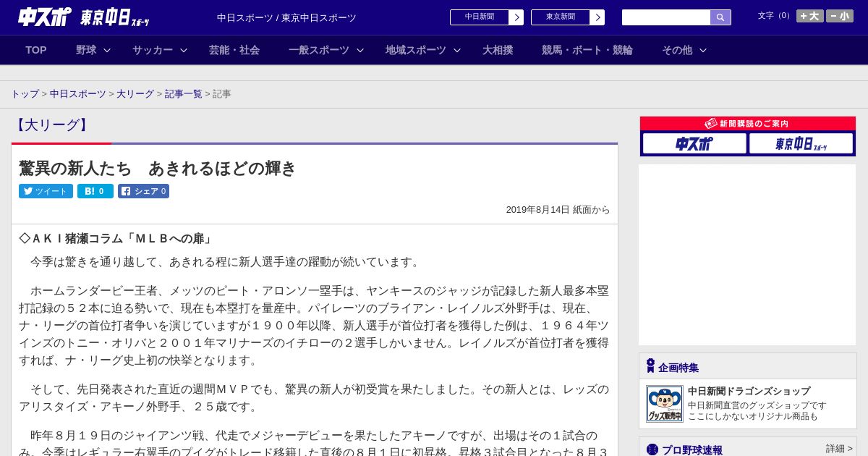Click the 新聞購読のご案内 newspaper icon
The height and width of the screenshot is (456, 868).
pyautogui.click(x=711, y=124)
